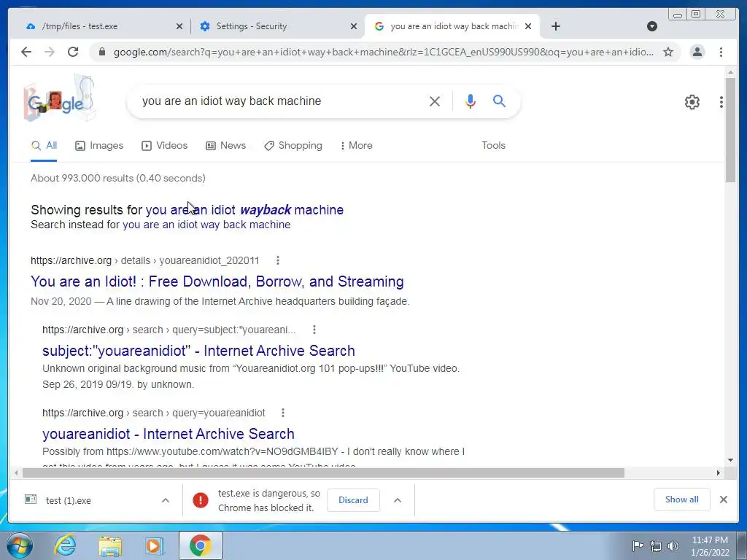Bookmark this page with star
The width and height of the screenshot is (747, 560).
[668, 52]
